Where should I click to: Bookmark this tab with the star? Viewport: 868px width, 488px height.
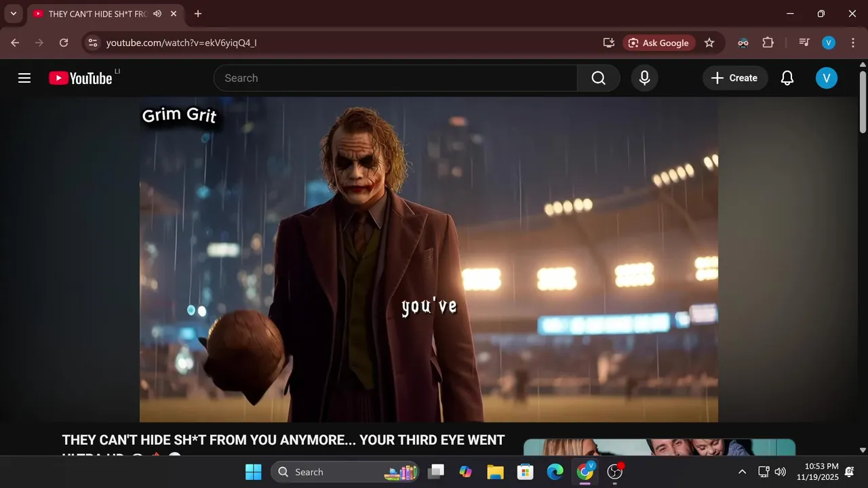tap(709, 43)
